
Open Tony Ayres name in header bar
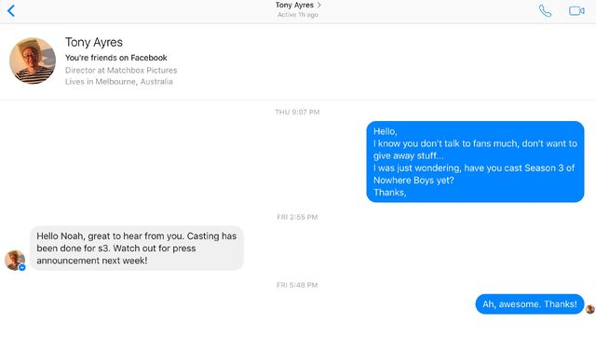point(294,5)
